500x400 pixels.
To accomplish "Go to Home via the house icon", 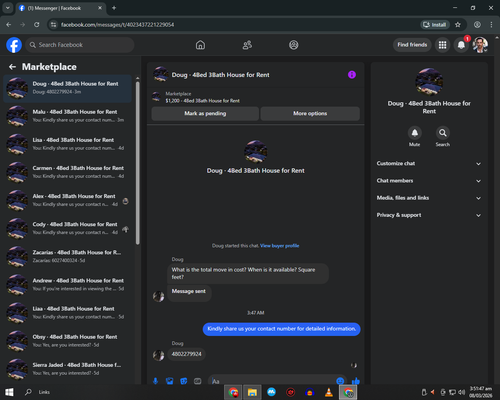I will pos(200,45).
